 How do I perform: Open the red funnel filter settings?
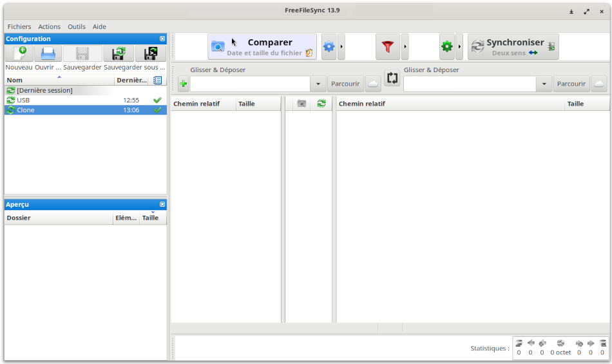tap(388, 47)
